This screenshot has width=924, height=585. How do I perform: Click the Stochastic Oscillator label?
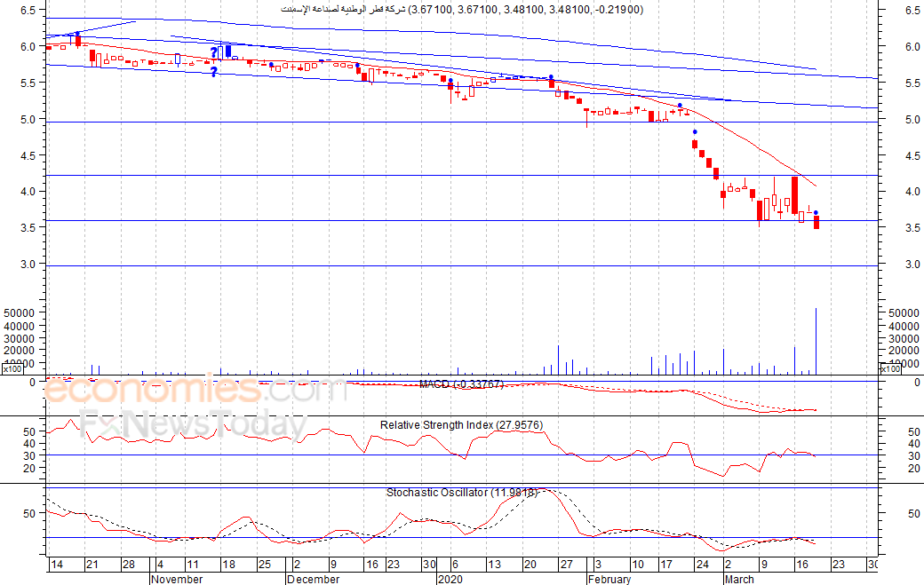(x=461, y=493)
